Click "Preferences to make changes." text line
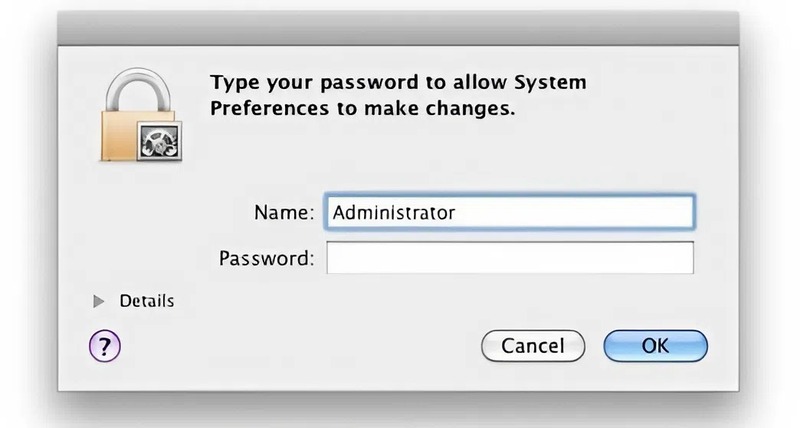The height and width of the screenshot is (428, 800). (362, 108)
